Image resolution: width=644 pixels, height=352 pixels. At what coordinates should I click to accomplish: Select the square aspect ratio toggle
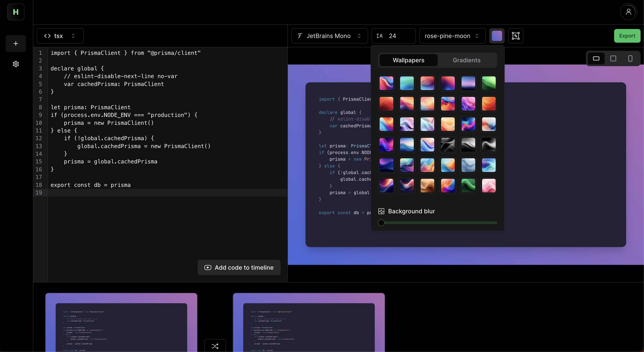613,58
